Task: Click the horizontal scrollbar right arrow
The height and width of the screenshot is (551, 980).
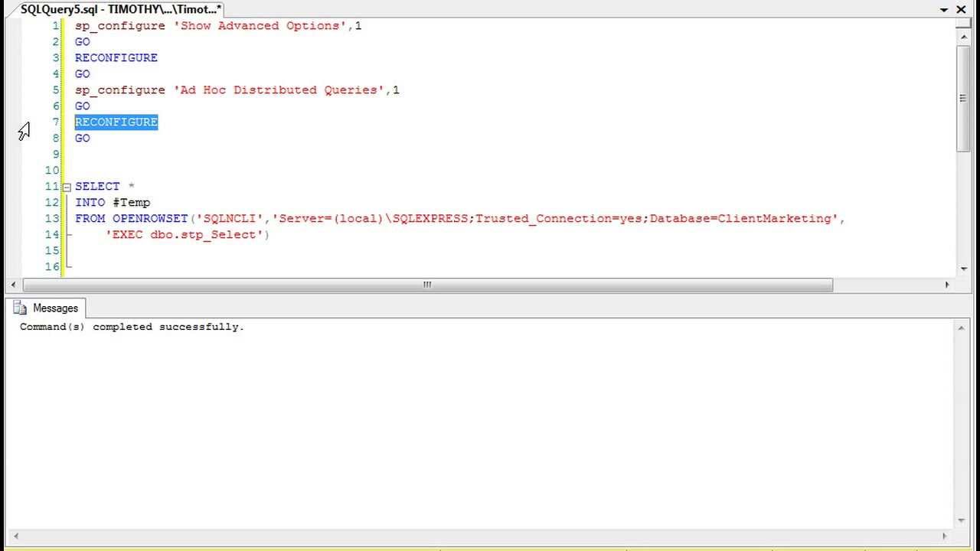Action: pos(948,284)
